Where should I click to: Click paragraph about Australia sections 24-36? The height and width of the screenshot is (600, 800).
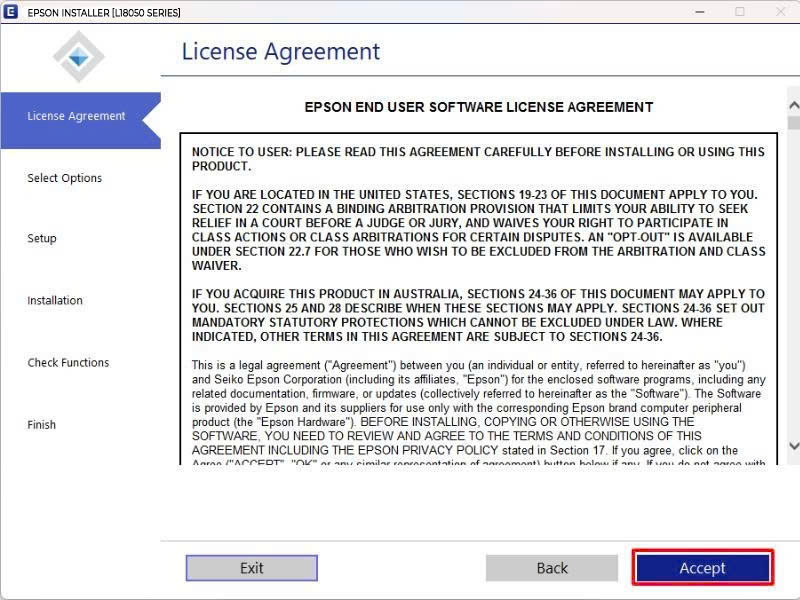coord(478,315)
